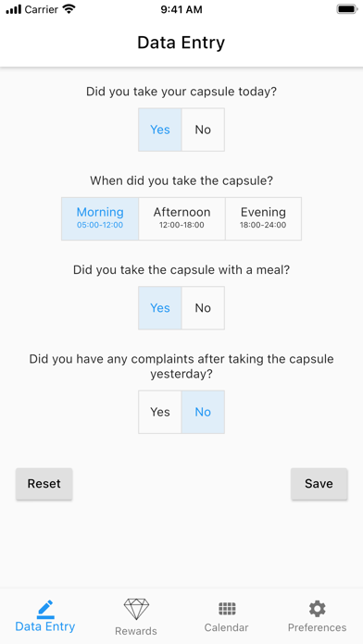Viewport: 363px width, 644px height.
Task: Open the Preferences gear icon
Action: pos(317,609)
